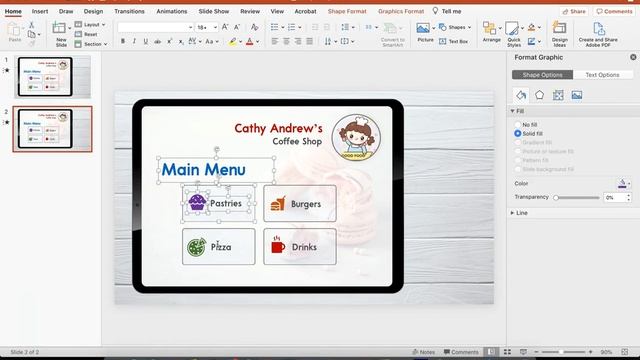The image size is (640, 360).
Task: Increase font size
Action: click(x=225, y=27)
